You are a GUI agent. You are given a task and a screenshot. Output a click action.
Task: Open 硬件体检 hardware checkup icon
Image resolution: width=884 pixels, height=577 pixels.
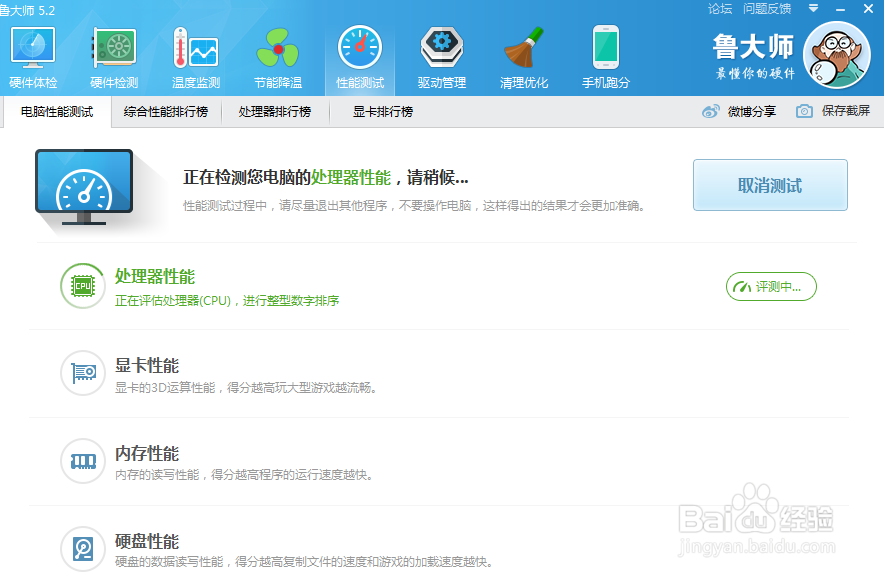tap(33, 48)
